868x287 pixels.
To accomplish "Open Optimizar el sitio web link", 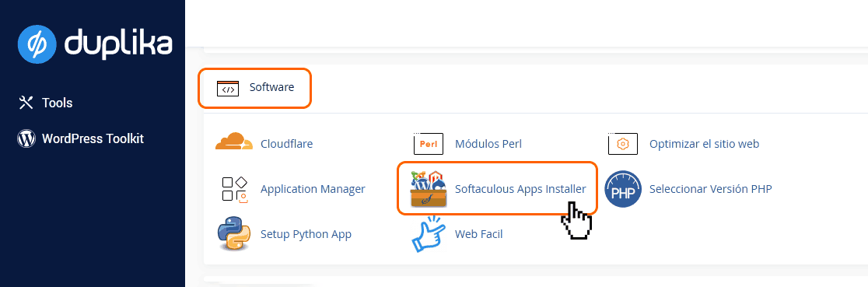I will [704, 143].
